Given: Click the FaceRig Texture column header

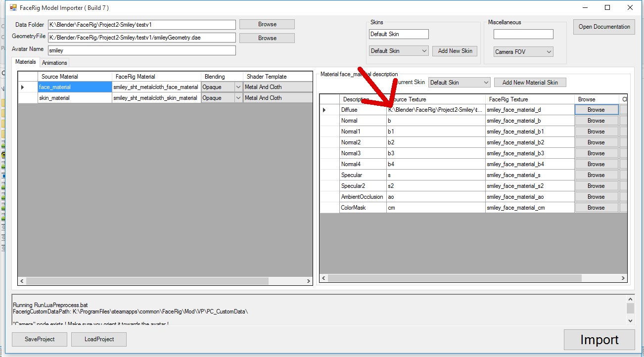Looking at the screenshot, I should [530, 99].
